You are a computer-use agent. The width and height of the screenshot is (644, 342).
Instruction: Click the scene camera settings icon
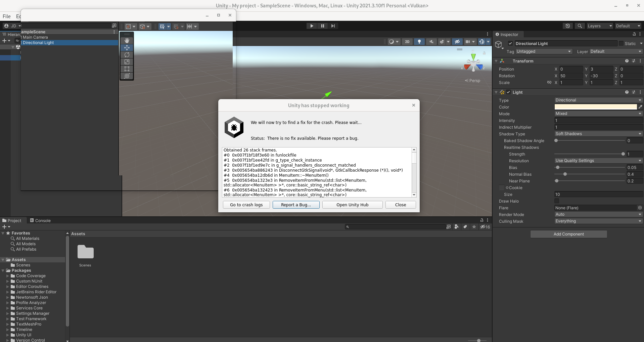tap(467, 42)
